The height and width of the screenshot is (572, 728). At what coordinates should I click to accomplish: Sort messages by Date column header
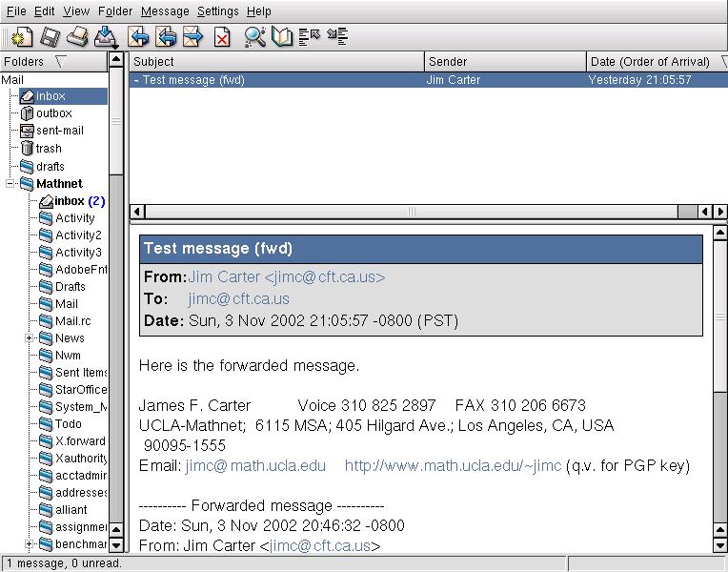[650, 62]
